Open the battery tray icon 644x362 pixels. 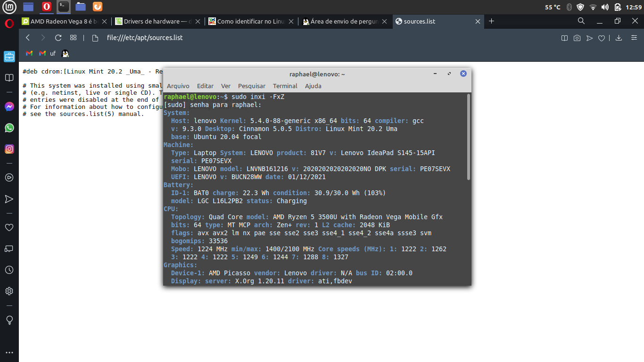click(618, 7)
